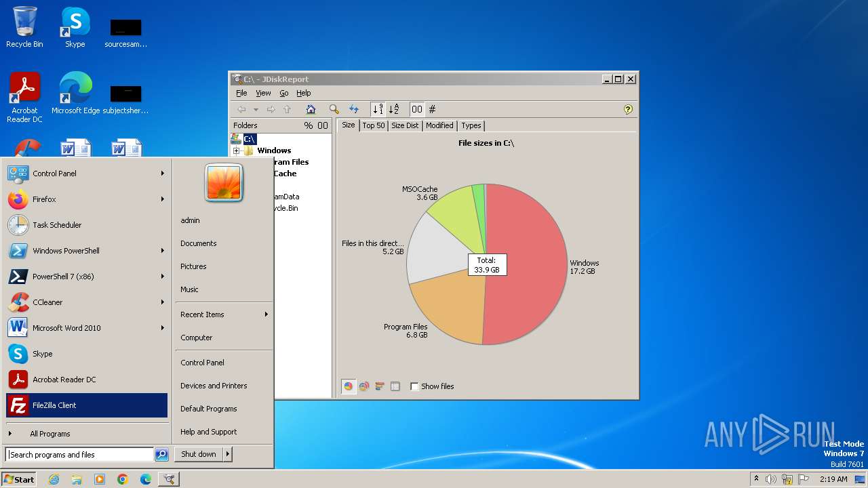Enable the Show files checkbox
The height and width of the screenshot is (488, 868).
click(x=414, y=386)
